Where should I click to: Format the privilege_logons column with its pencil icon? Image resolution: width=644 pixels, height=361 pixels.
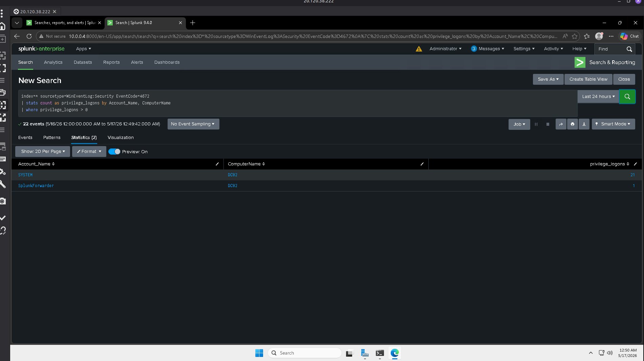636,164
